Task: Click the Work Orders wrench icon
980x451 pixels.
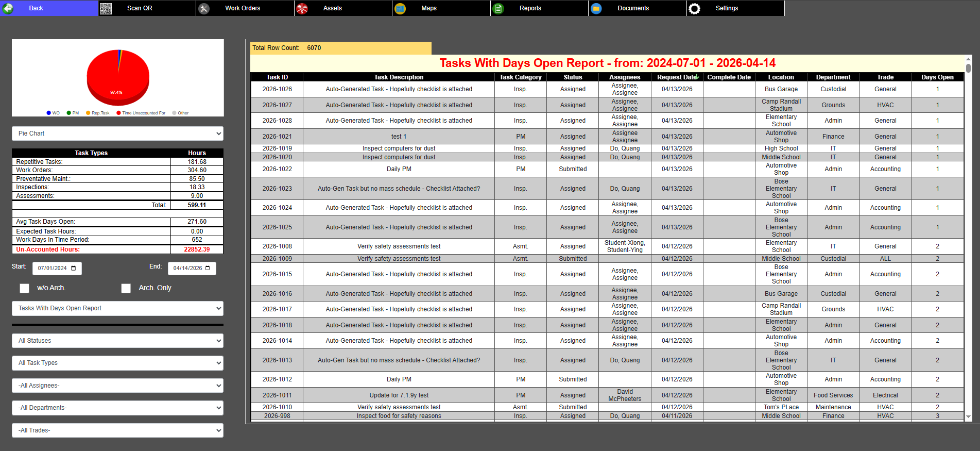Action: (x=204, y=8)
